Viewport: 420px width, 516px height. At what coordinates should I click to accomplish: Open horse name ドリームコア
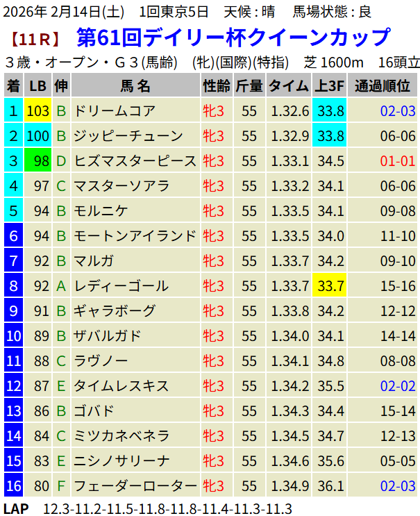point(115,111)
